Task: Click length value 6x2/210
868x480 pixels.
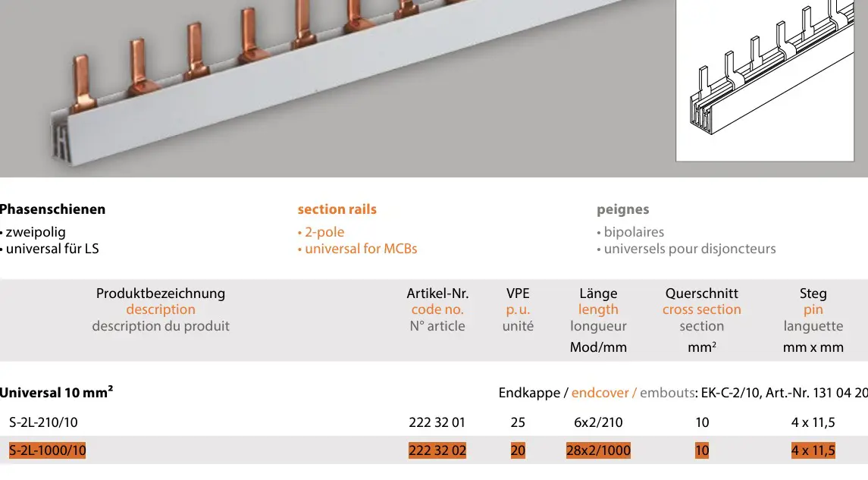Action: [x=598, y=422]
